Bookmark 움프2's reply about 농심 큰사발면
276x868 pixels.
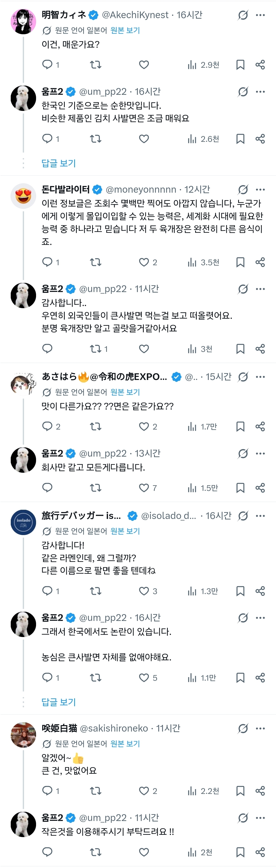point(240,678)
